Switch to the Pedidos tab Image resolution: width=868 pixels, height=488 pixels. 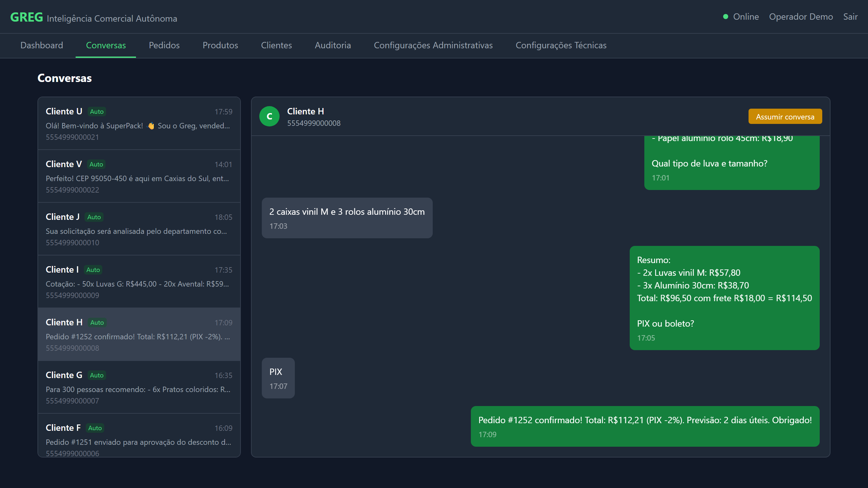164,45
